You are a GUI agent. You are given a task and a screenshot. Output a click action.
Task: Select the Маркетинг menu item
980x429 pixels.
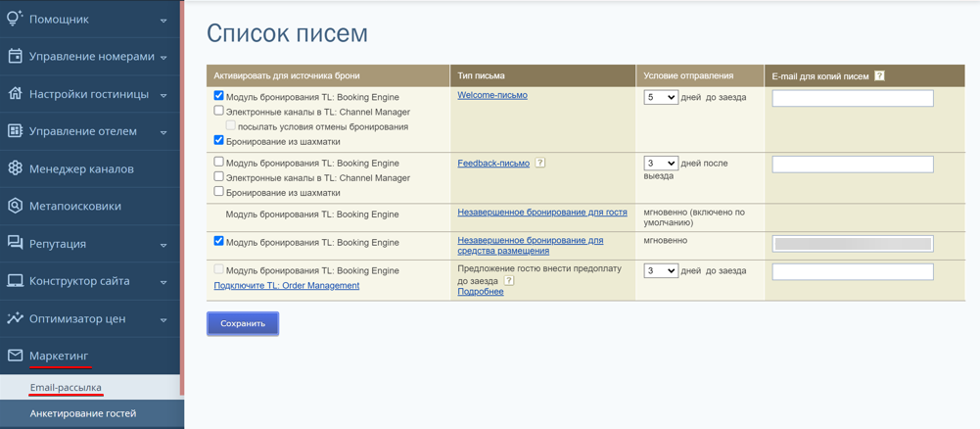click(x=89, y=356)
